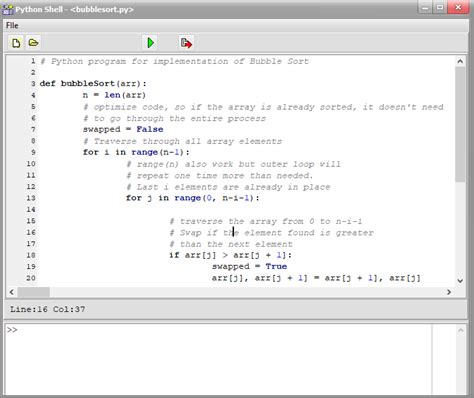Maximize the Python Shell window
The height and width of the screenshot is (398, 474).
click(440, 8)
